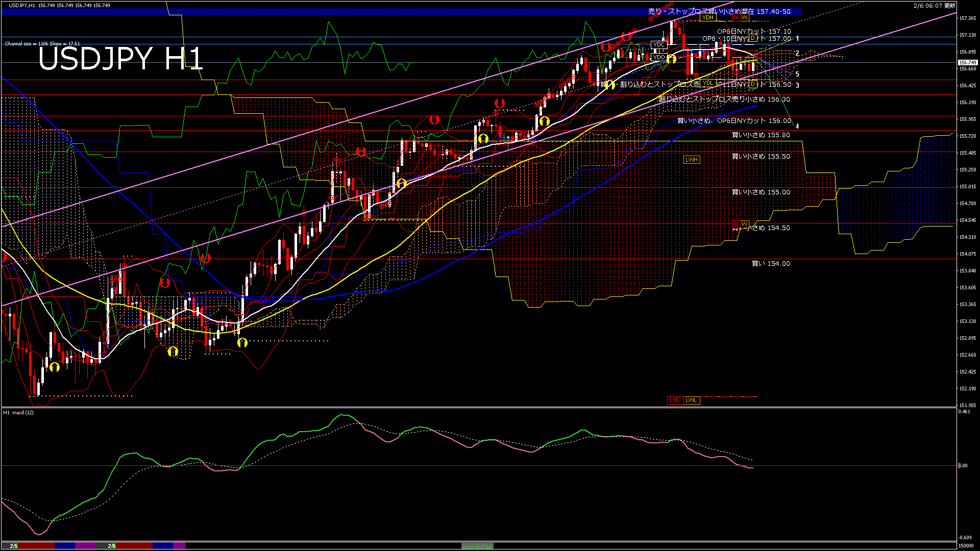Click the YDC yesterday-close label
The height and width of the screenshot is (551, 980).
(x=658, y=44)
